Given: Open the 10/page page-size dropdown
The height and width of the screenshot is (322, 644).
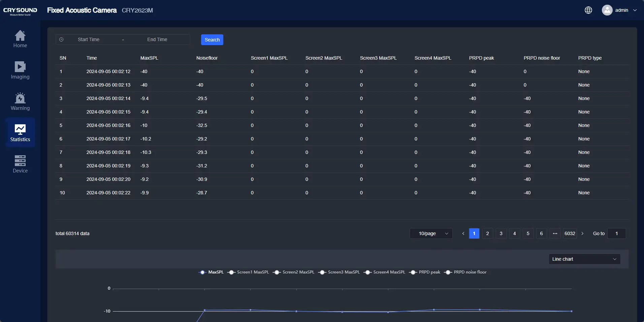Looking at the screenshot, I should (x=431, y=233).
